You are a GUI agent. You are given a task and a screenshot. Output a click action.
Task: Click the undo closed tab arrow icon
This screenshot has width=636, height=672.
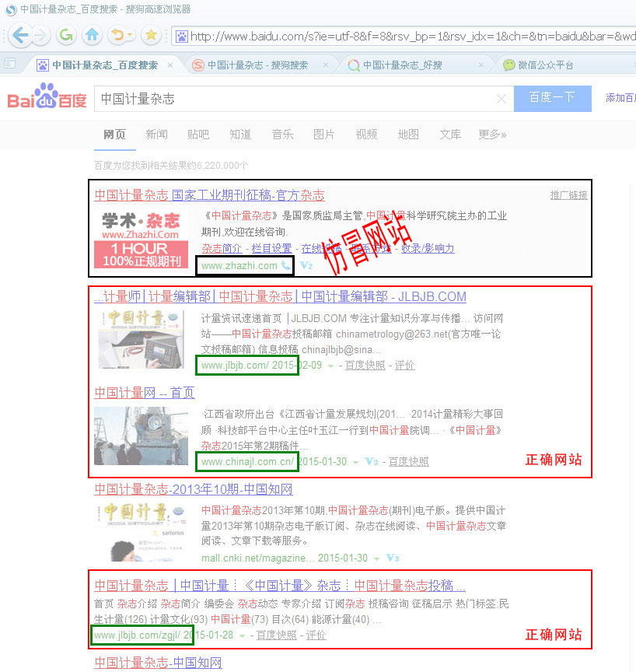(x=117, y=35)
